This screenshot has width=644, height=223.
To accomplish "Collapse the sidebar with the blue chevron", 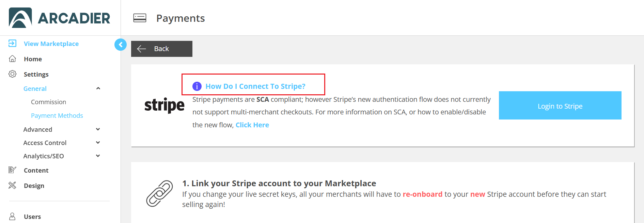I will click(x=120, y=45).
